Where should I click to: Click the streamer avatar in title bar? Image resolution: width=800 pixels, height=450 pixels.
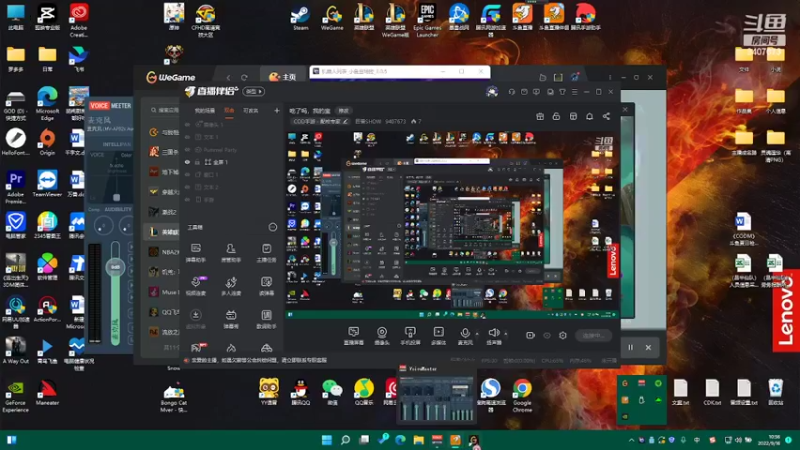pos(492,91)
